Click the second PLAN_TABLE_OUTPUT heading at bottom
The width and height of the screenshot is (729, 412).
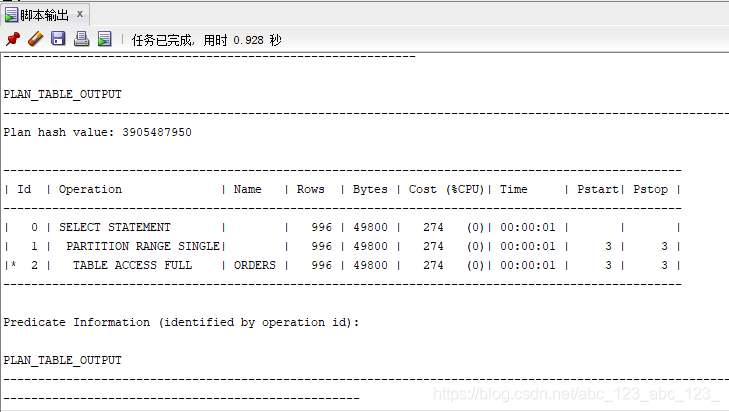pos(62,360)
